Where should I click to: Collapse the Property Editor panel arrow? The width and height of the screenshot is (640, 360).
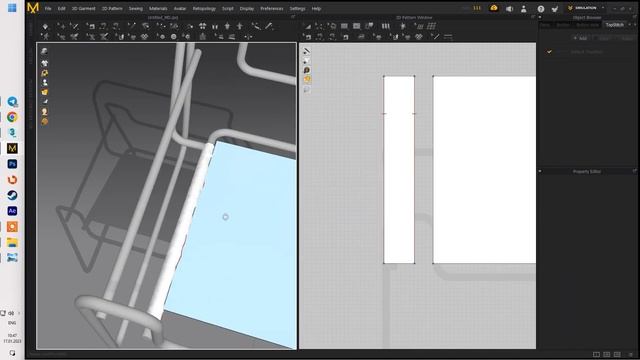pyautogui.click(x=540, y=171)
